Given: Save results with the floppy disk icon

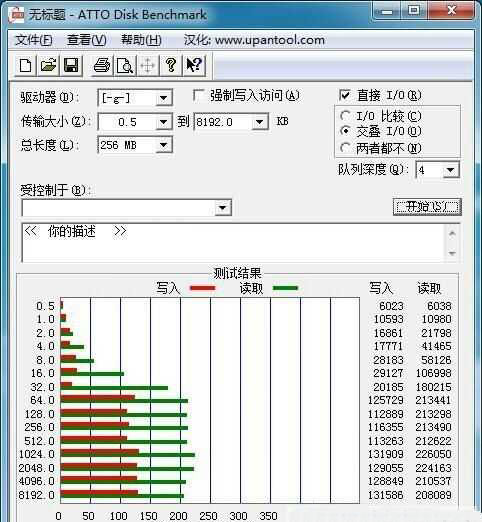Looking at the screenshot, I should (71, 65).
